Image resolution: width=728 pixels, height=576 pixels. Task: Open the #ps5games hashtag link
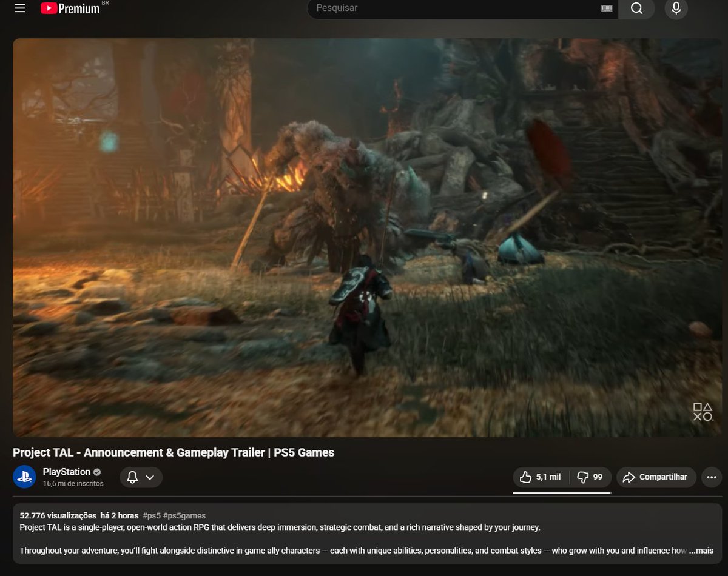tap(184, 516)
